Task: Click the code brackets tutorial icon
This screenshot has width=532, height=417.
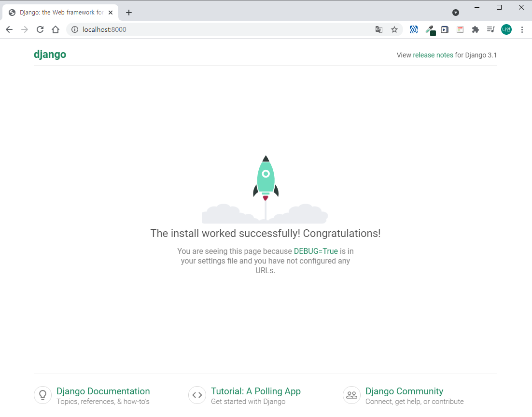Action: (x=197, y=395)
